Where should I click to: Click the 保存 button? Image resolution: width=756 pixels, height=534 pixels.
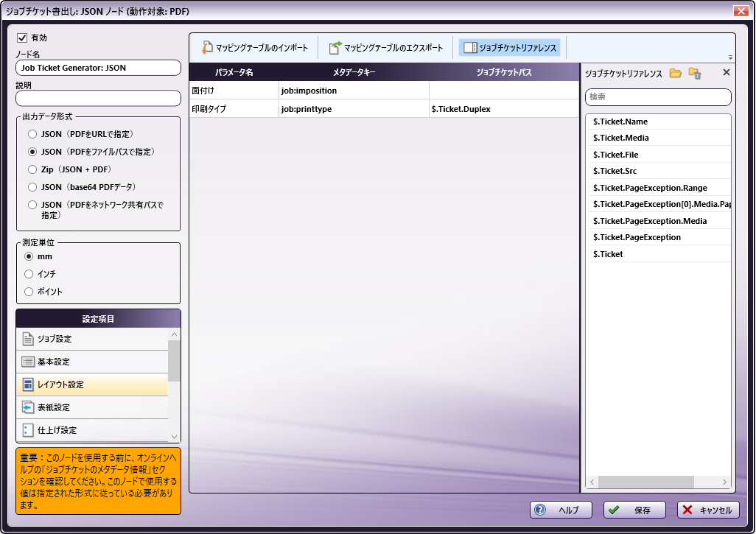pyautogui.click(x=634, y=510)
